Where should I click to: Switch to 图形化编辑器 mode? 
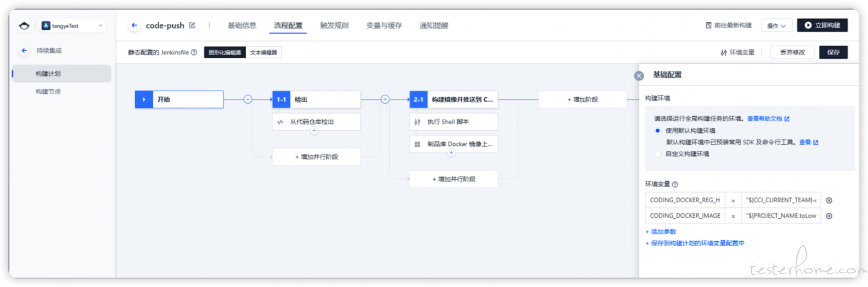pyautogui.click(x=225, y=53)
